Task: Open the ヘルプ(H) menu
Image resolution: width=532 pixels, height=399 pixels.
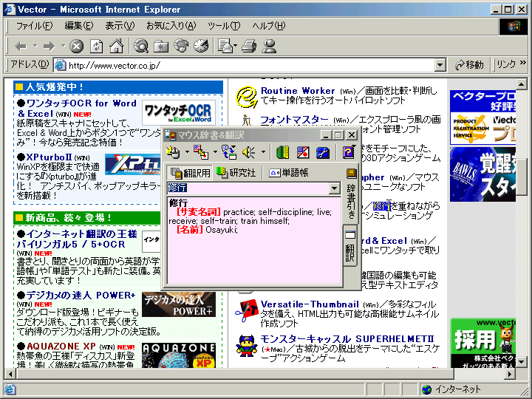Action: (269, 26)
